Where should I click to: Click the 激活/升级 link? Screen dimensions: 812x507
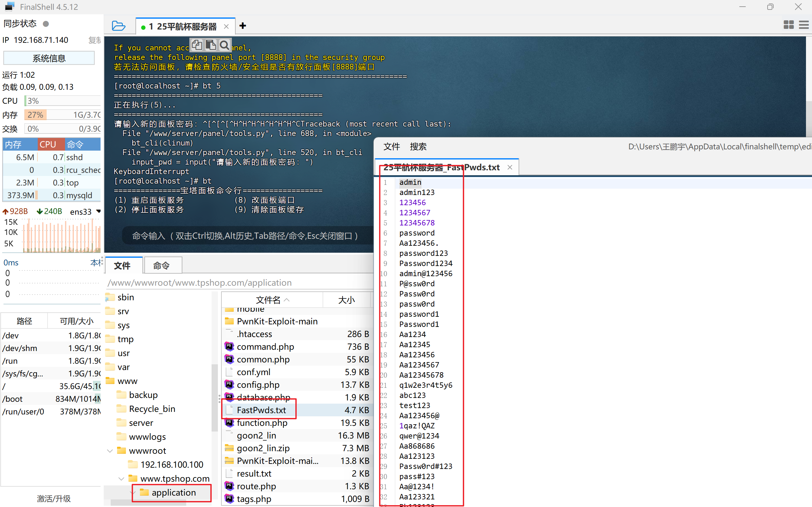54,498
